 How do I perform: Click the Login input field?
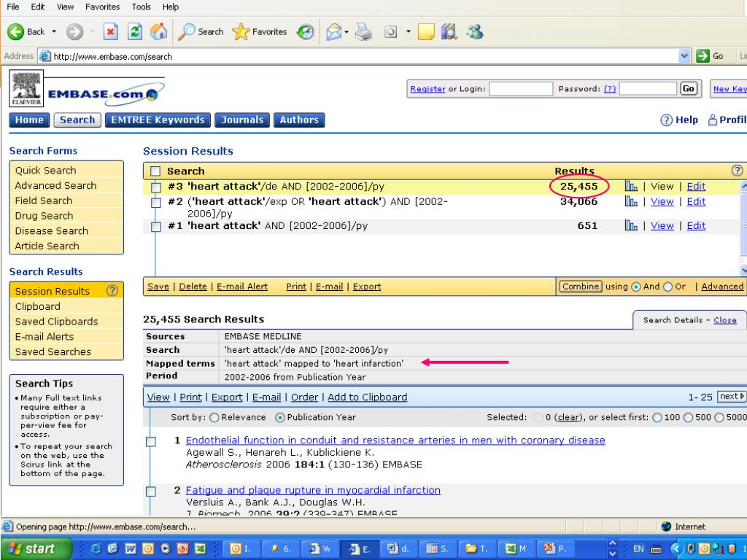pos(521,88)
